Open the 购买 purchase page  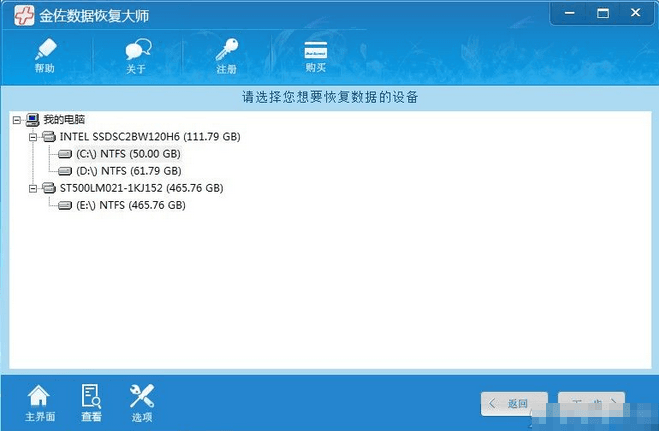point(316,56)
